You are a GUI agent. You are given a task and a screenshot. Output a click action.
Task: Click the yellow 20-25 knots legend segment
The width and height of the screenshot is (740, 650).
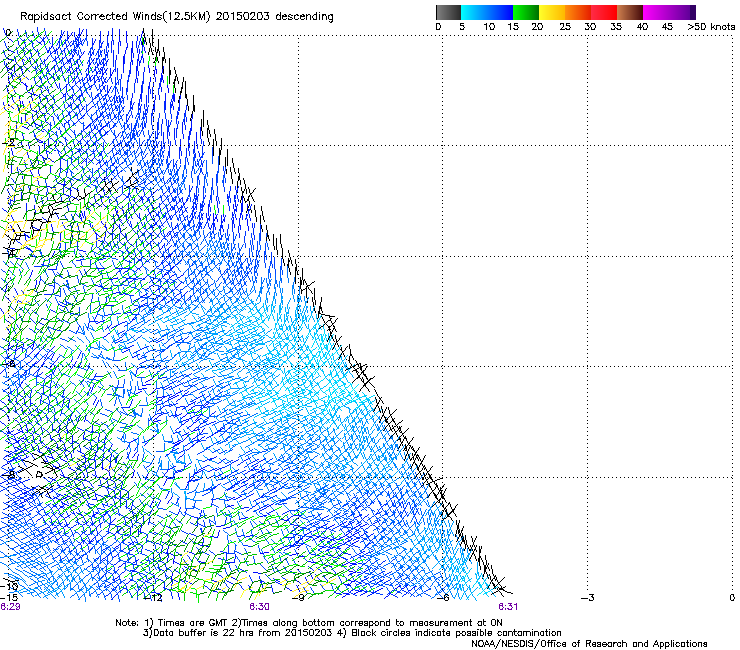coord(552,12)
